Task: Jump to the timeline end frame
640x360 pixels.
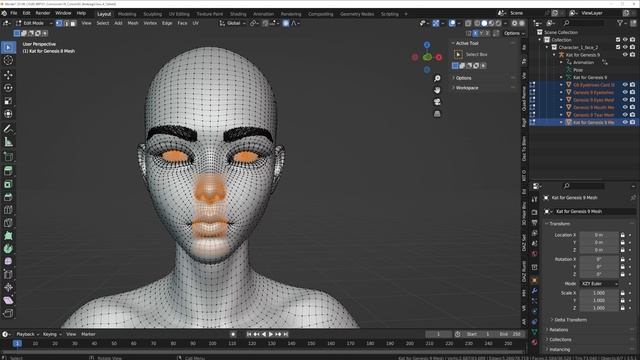Action: 286,334
